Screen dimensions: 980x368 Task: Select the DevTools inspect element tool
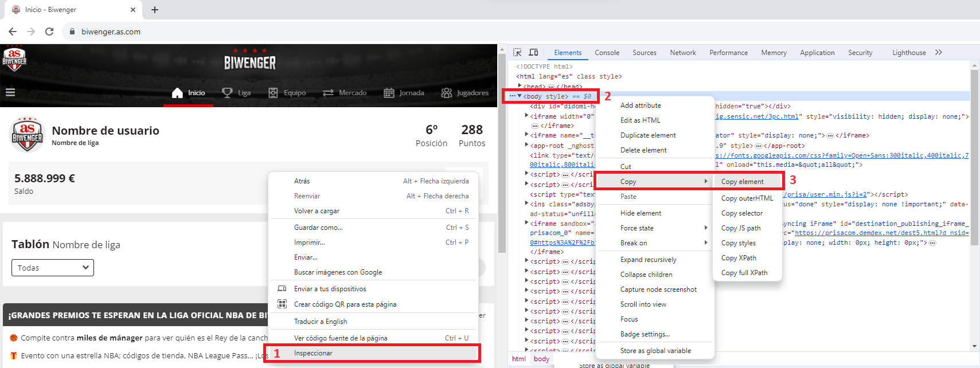coord(517,52)
